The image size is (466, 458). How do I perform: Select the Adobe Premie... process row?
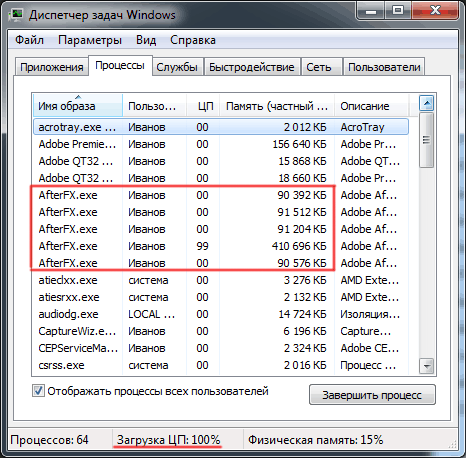coord(221,144)
